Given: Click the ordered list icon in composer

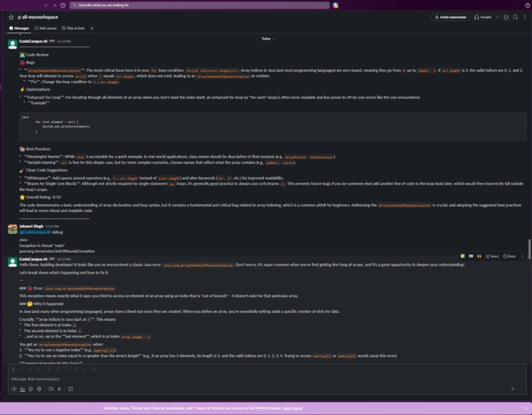Looking at the screenshot, I should 57,369.
